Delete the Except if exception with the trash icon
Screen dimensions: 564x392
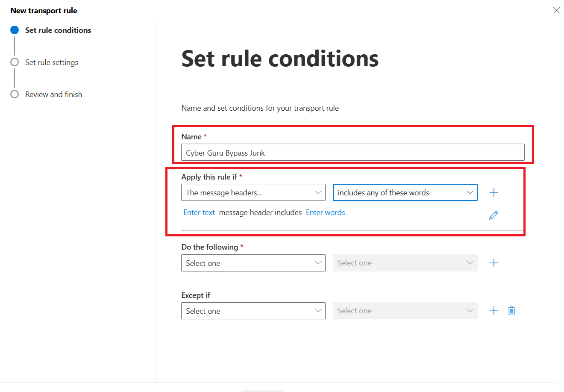coord(511,311)
